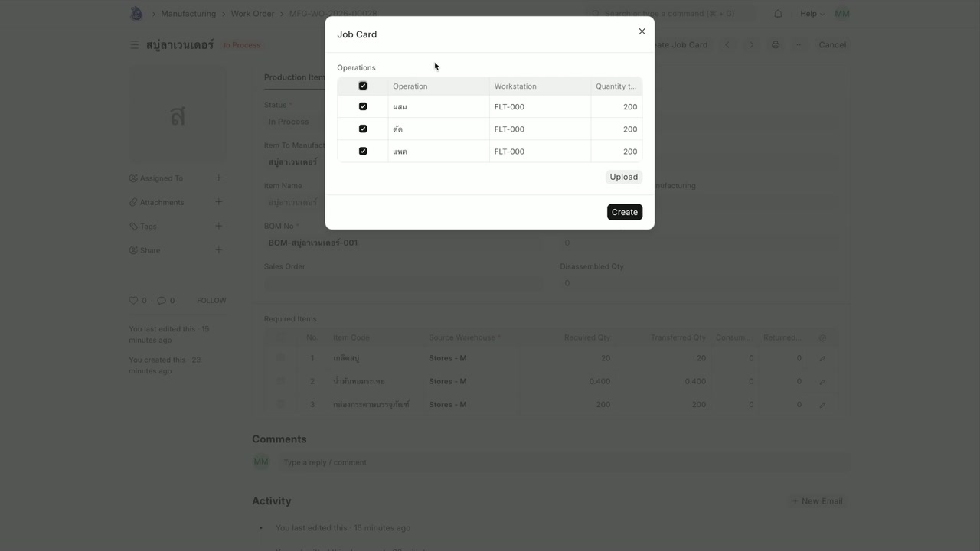The width and height of the screenshot is (980, 551).
Task: Toggle the select-all operations checkbox
Action: 363,86
